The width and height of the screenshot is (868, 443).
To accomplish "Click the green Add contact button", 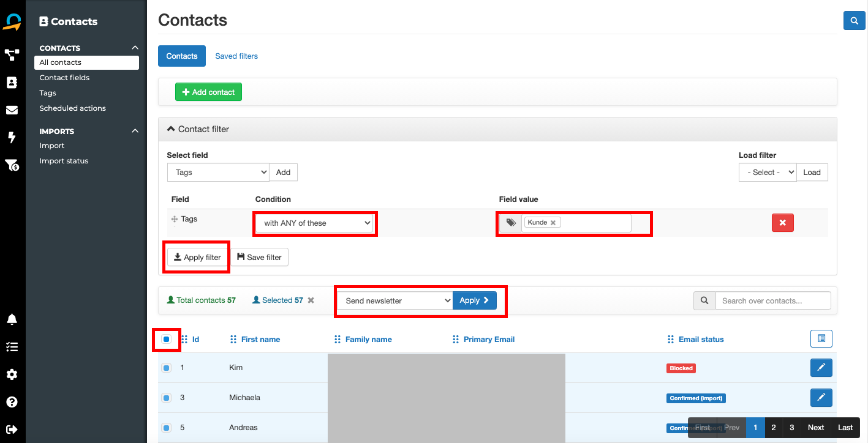I will pyautogui.click(x=208, y=92).
